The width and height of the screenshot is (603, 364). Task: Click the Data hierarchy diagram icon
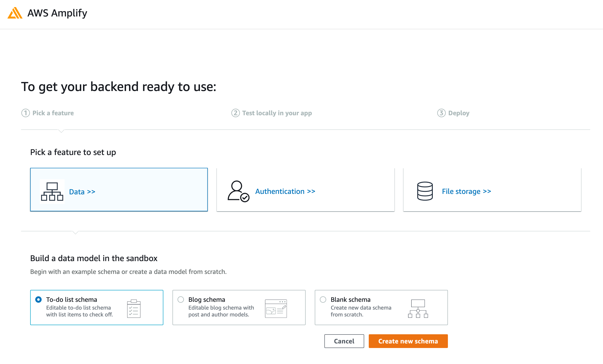tap(52, 192)
